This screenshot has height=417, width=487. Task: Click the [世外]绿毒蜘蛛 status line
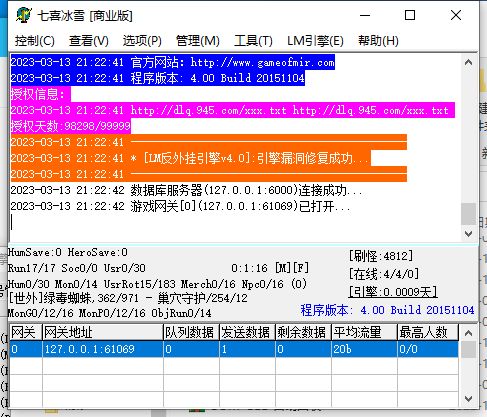(x=128, y=298)
